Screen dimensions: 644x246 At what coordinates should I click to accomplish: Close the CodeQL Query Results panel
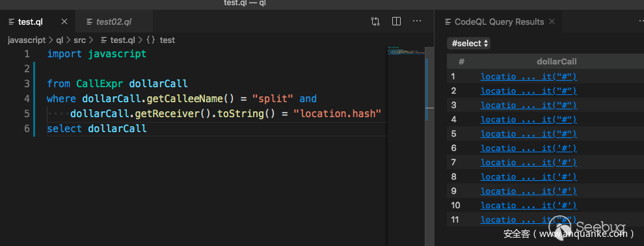click(552, 21)
